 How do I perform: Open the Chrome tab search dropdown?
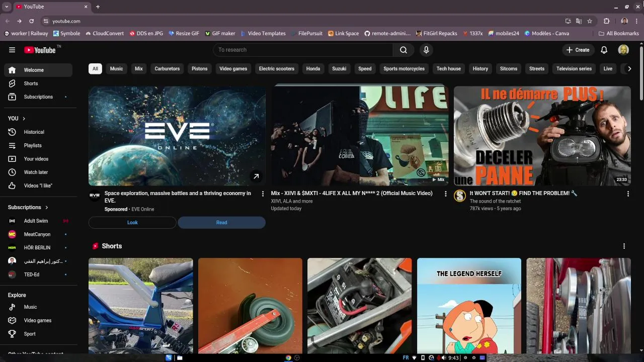tap(7, 7)
